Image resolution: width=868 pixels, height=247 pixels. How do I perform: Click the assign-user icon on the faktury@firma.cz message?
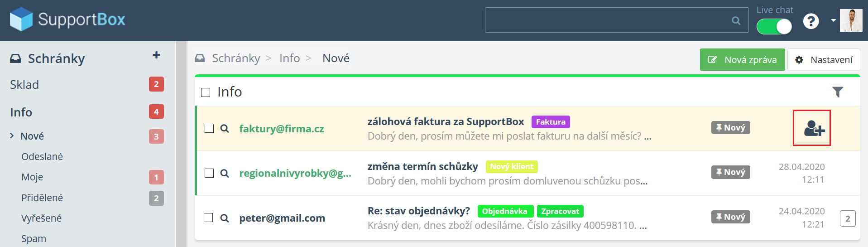point(813,128)
